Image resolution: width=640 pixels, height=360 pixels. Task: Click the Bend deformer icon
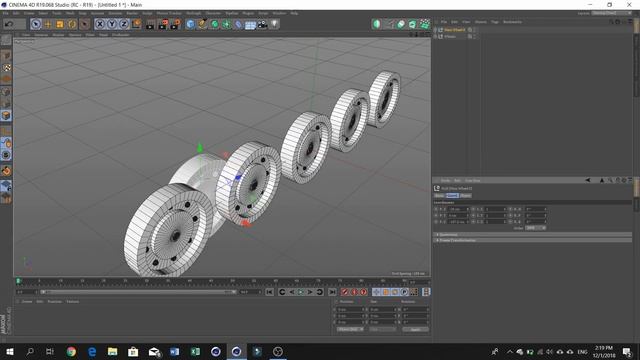tap(238, 24)
